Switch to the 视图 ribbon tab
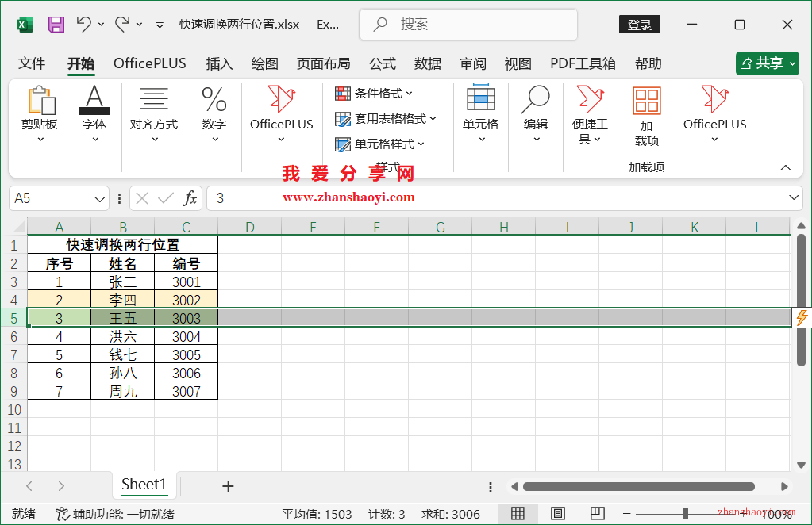 518,63
